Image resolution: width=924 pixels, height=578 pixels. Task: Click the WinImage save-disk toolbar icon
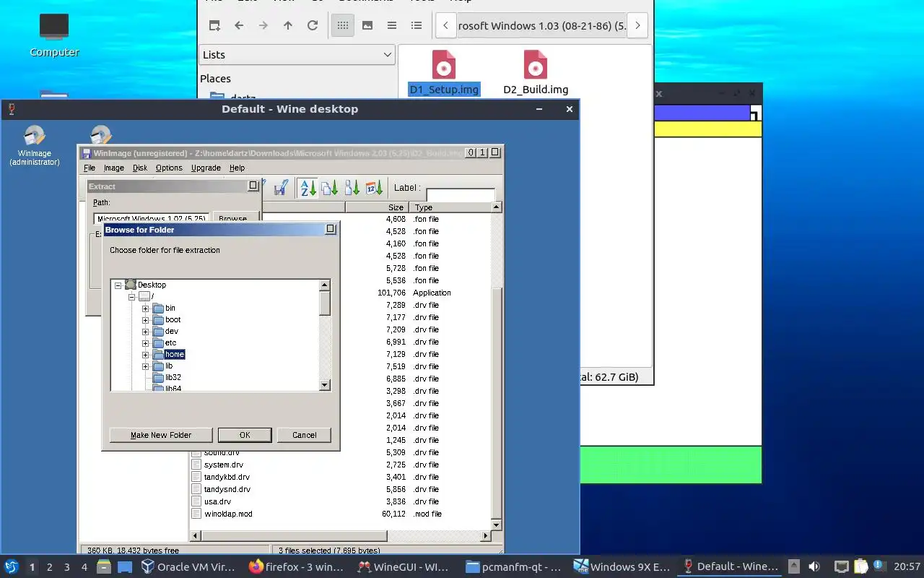[281, 188]
